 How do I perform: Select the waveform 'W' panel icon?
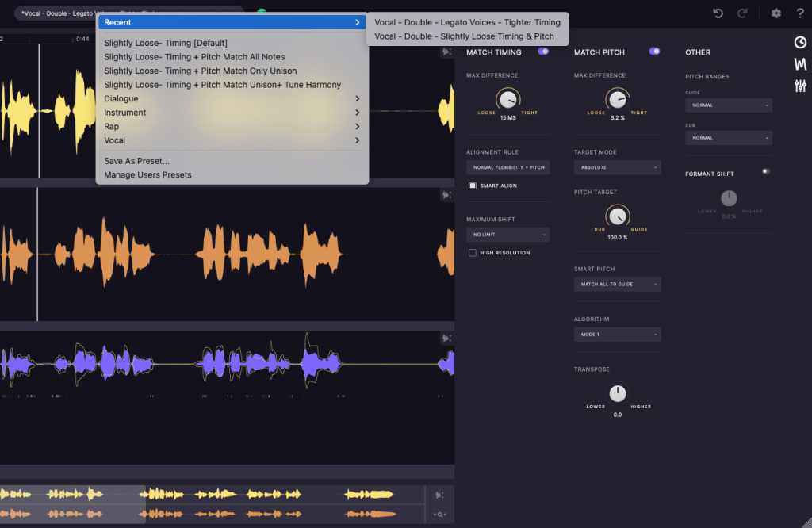(x=800, y=64)
